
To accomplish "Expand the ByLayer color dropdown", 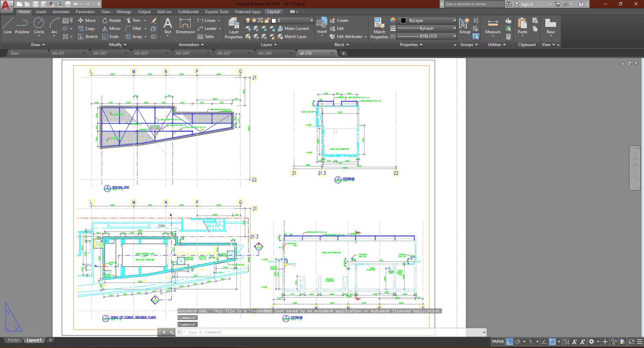I will click(x=454, y=20).
